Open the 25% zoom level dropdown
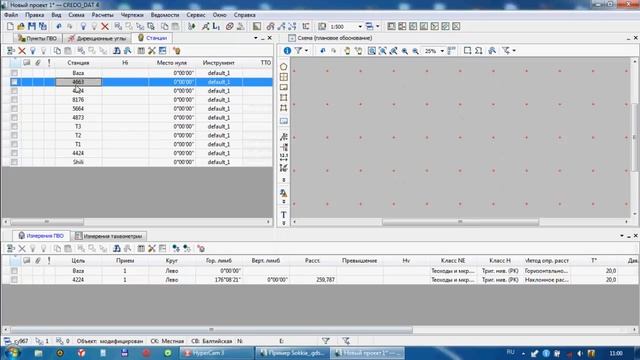The width and height of the screenshot is (640, 360). point(442,51)
